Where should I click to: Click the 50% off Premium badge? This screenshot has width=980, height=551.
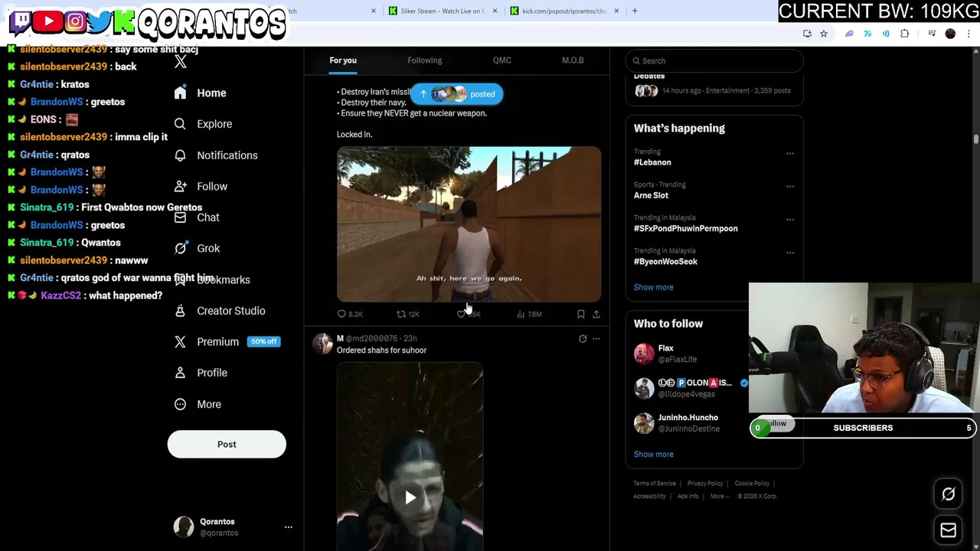(x=263, y=341)
